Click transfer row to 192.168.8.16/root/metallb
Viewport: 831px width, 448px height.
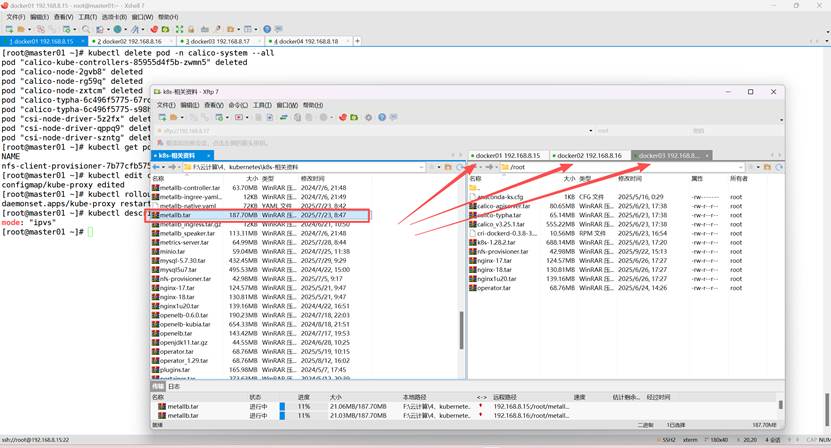[465, 416]
